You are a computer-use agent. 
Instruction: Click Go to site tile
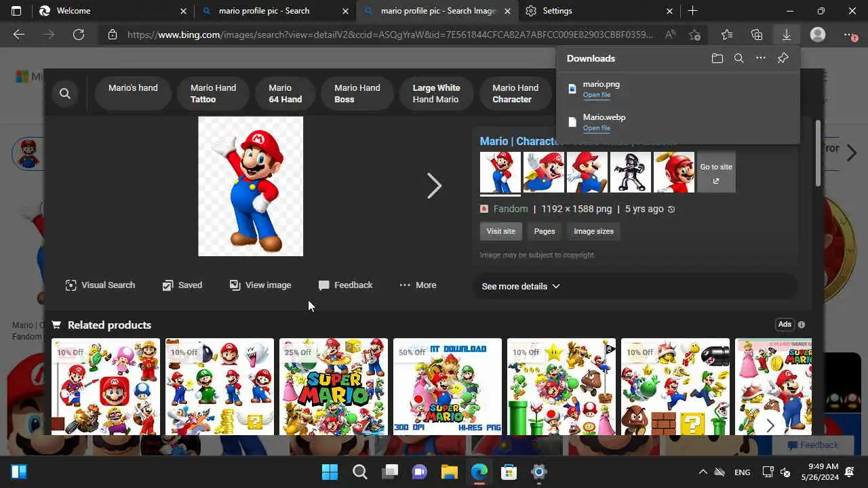716,172
